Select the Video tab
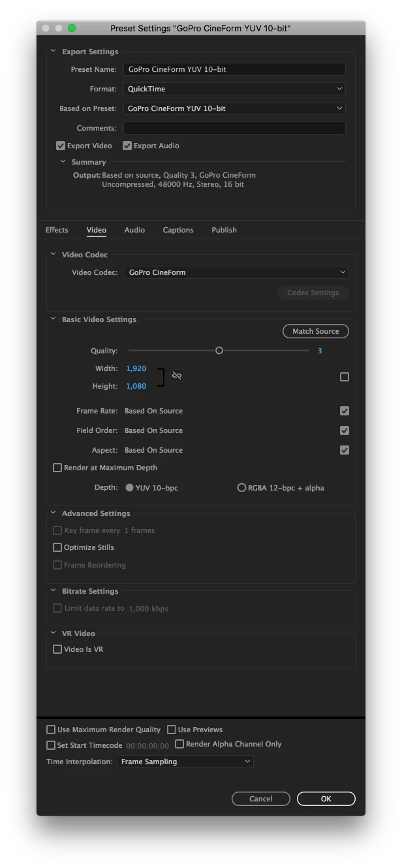 pyautogui.click(x=97, y=230)
